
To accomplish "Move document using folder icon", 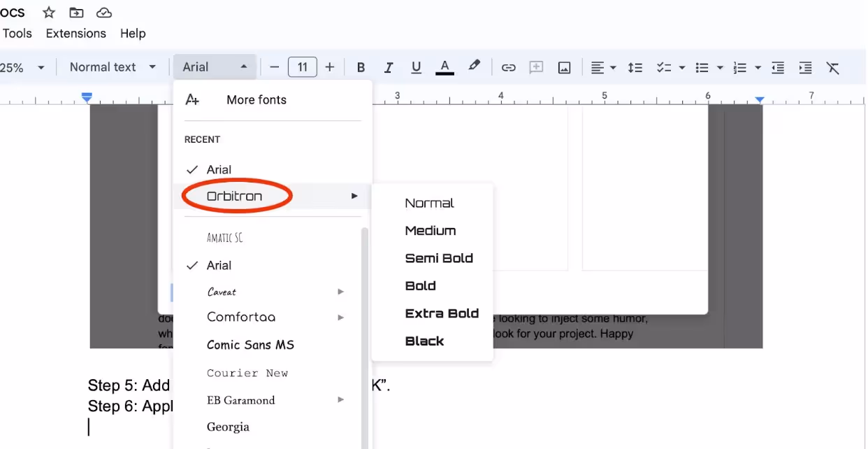I will point(76,13).
